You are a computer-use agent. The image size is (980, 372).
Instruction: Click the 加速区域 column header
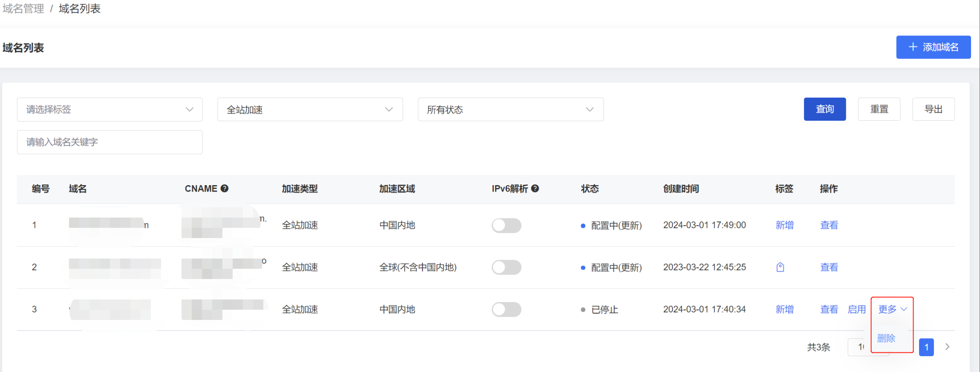(397, 189)
